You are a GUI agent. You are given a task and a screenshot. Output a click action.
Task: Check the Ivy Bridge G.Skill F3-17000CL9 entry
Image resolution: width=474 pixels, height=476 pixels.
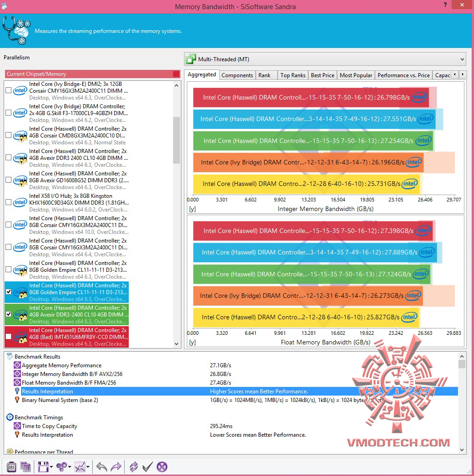[9, 113]
